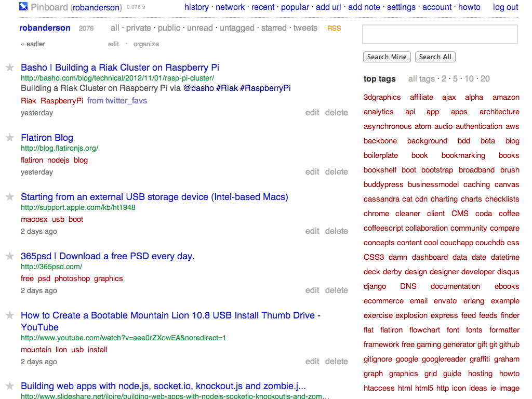Show starred bookmarks
This screenshot has width=532, height=399.
pyautogui.click(x=274, y=28)
